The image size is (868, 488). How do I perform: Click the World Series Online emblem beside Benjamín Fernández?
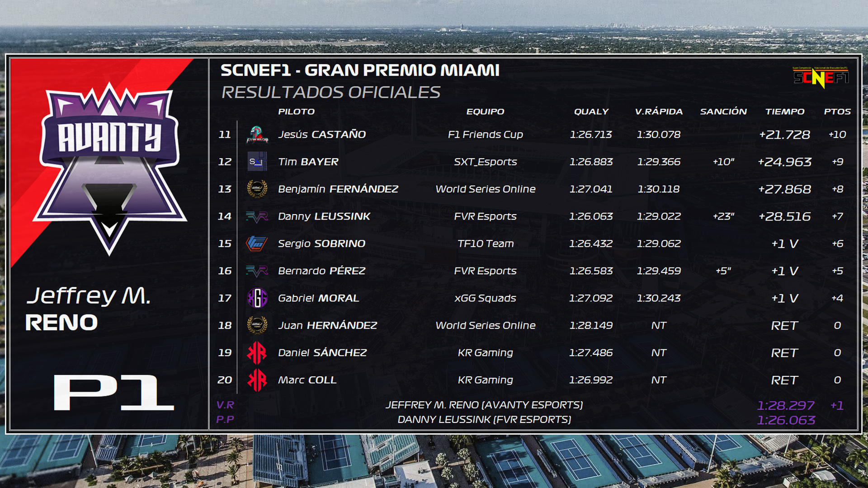tap(257, 188)
